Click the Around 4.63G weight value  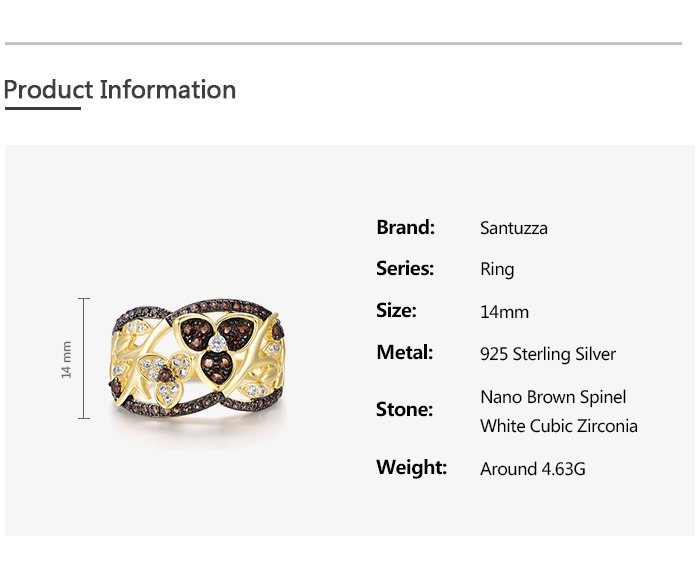tap(533, 468)
